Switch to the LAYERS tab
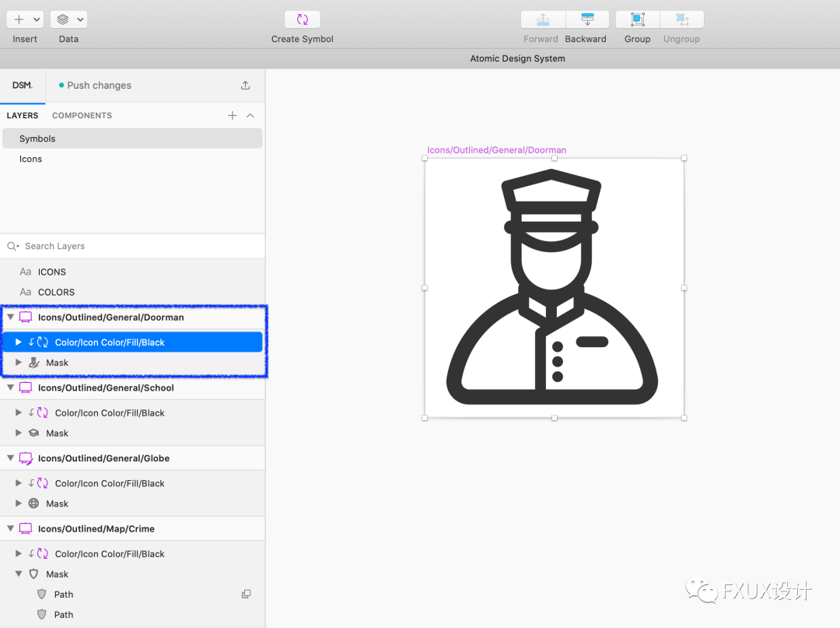 coord(23,115)
